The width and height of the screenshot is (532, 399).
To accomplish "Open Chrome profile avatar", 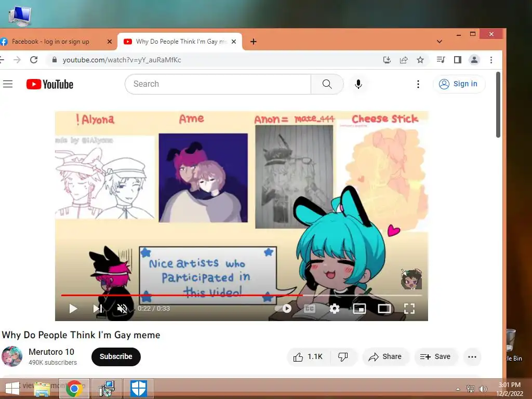I will (x=474, y=60).
